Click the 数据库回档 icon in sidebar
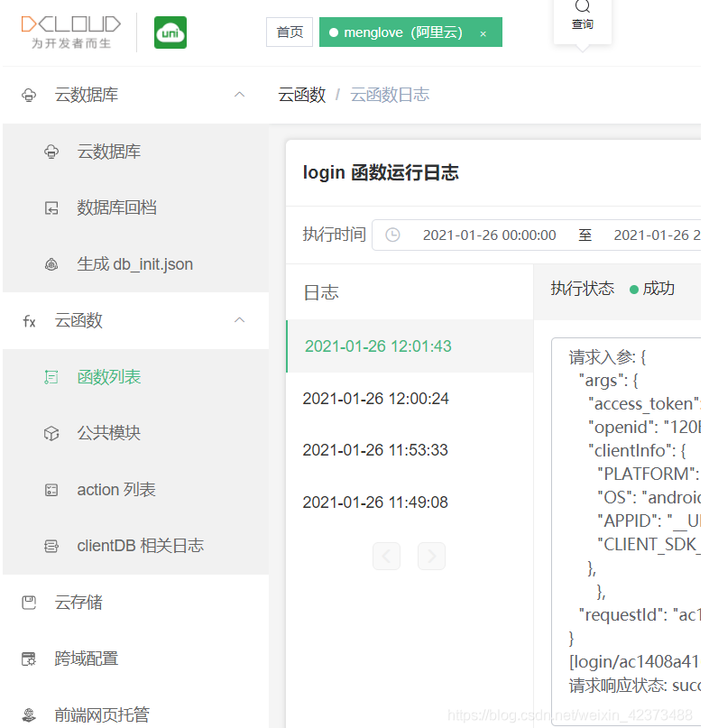 pyautogui.click(x=51, y=208)
